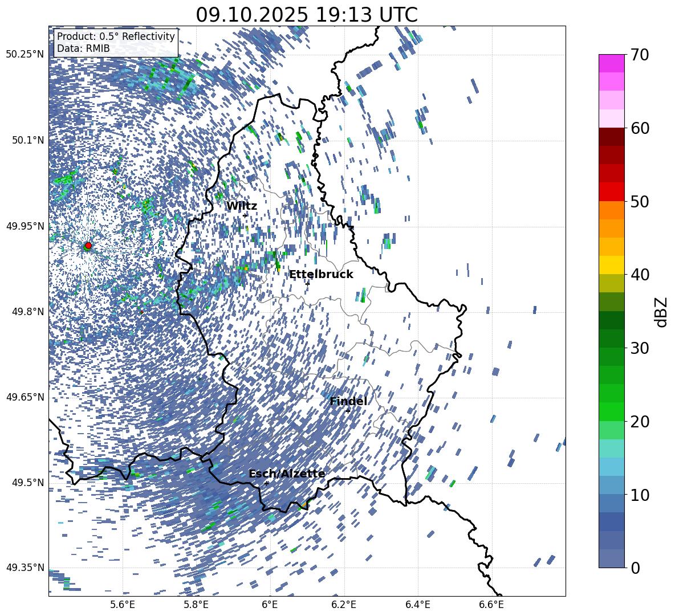Viewport: 675px width, 616px height.
Task: Click the 5.8°E longitude label
Action: pyautogui.click(x=196, y=605)
